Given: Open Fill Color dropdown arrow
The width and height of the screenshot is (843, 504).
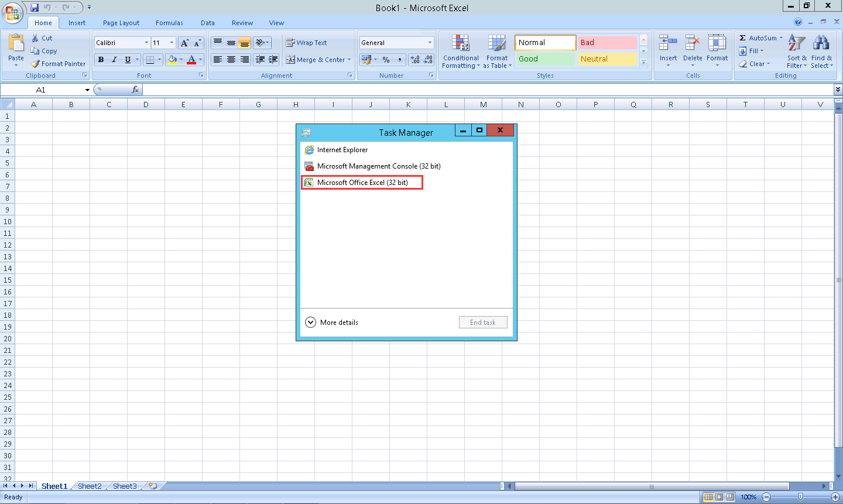Looking at the screenshot, I should 181,60.
